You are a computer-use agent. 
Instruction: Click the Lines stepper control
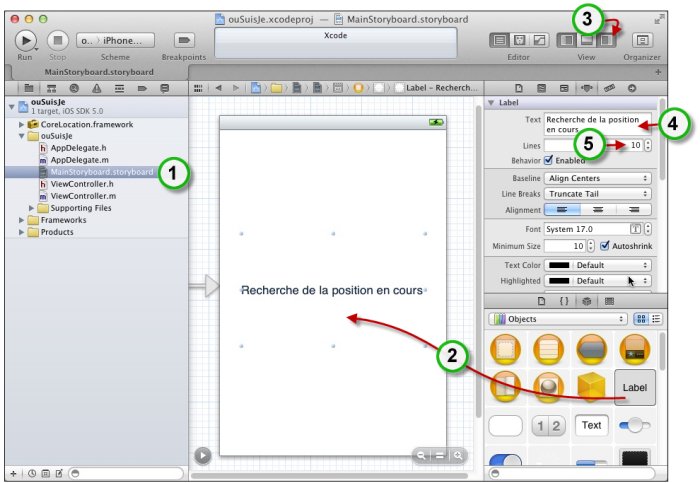coord(648,145)
